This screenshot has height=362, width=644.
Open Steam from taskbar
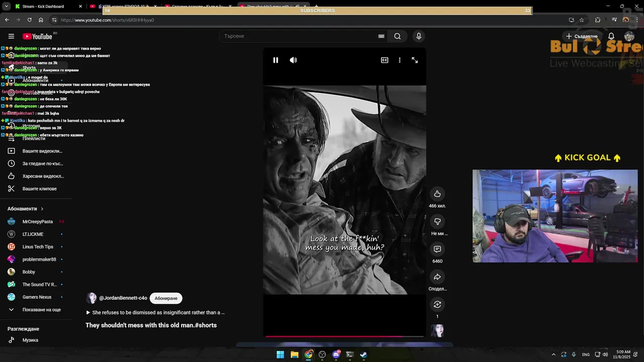pyautogui.click(x=363, y=354)
